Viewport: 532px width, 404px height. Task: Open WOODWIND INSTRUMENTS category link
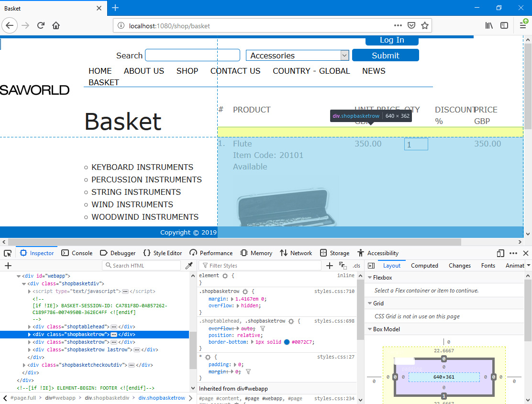click(x=145, y=217)
